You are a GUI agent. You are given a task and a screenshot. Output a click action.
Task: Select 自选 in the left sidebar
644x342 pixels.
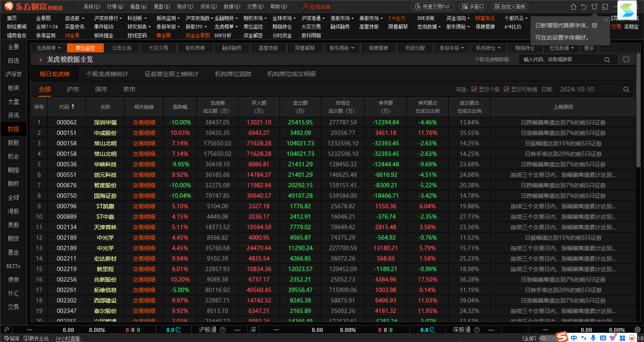(13, 61)
